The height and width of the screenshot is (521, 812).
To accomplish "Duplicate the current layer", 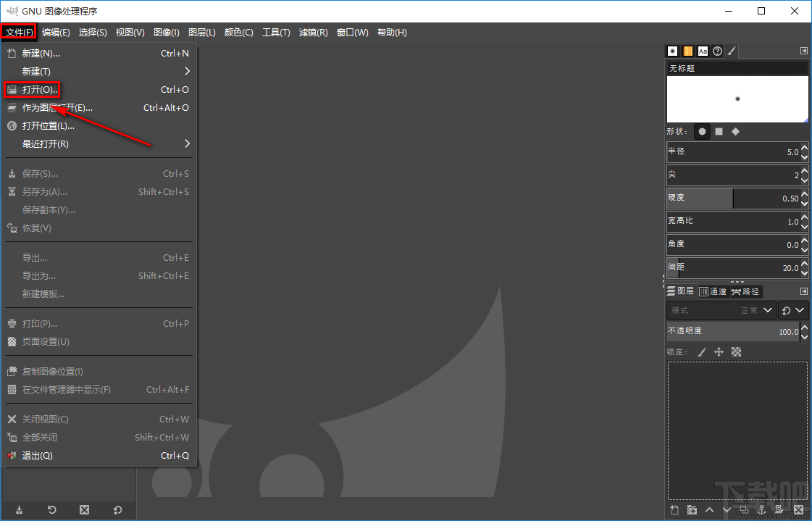I will coord(744,510).
